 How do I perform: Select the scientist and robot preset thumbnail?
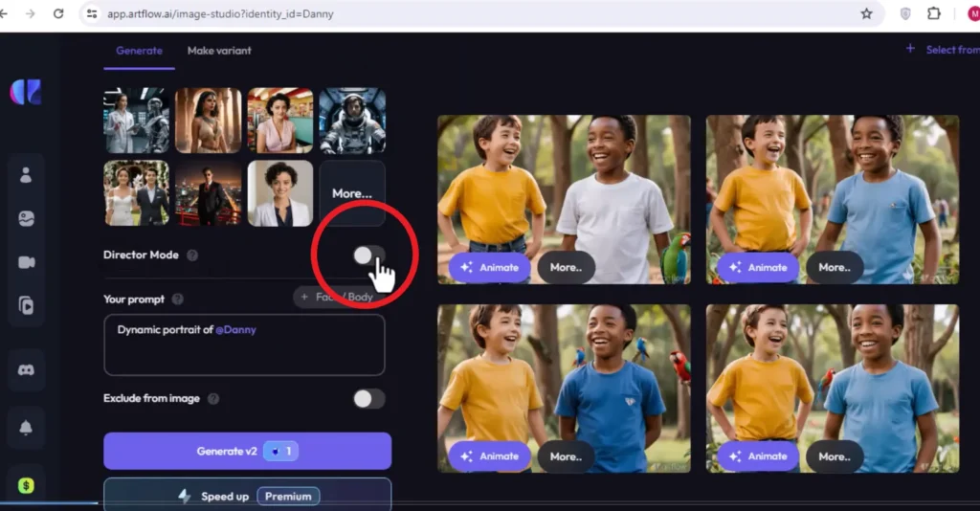coord(136,121)
